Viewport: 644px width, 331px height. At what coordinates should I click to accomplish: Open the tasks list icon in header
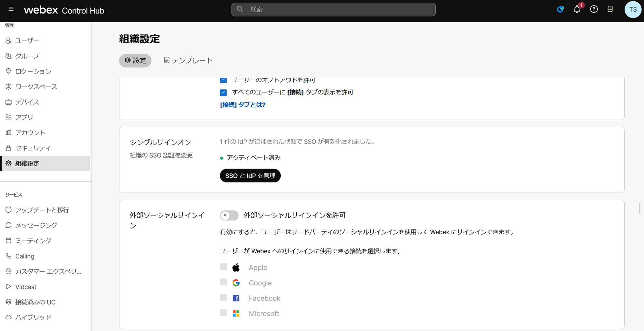click(x=610, y=9)
